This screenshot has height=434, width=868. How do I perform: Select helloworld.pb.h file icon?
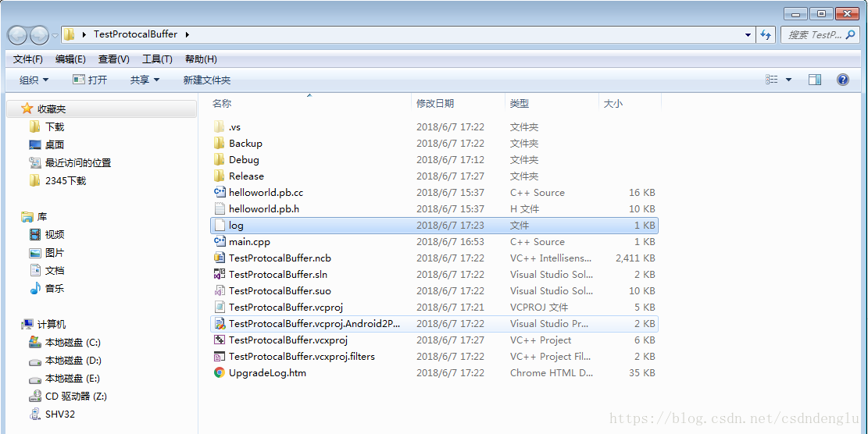click(x=220, y=209)
